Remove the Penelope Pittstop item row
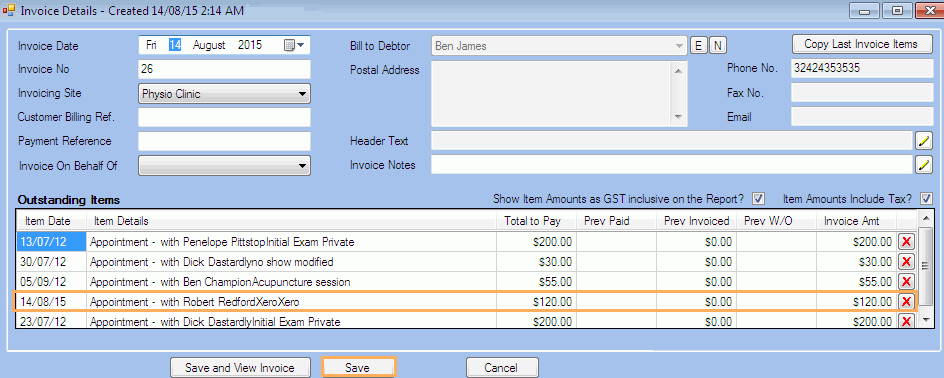 tap(906, 243)
